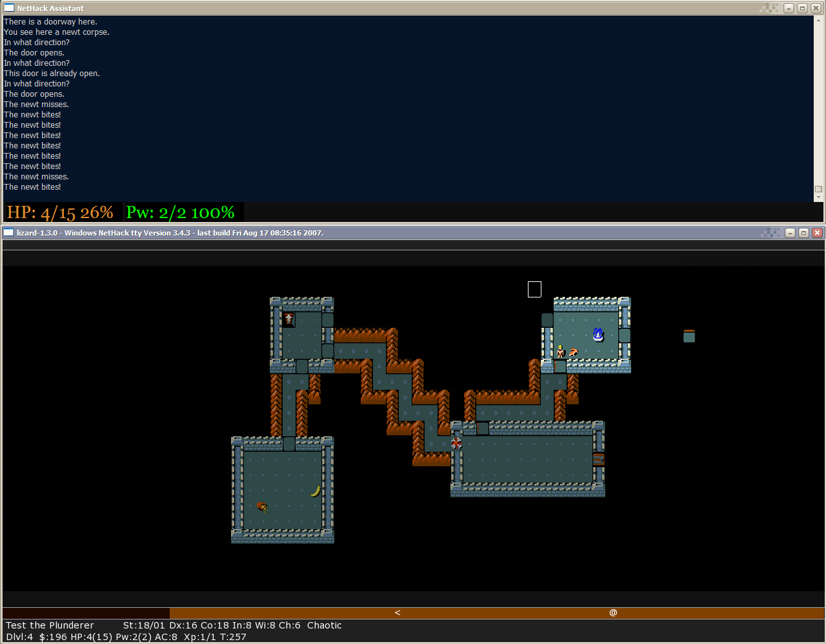Viewport: 826px width, 644px height.
Task: Click the white square map cursor
Action: pyautogui.click(x=534, y=289)
